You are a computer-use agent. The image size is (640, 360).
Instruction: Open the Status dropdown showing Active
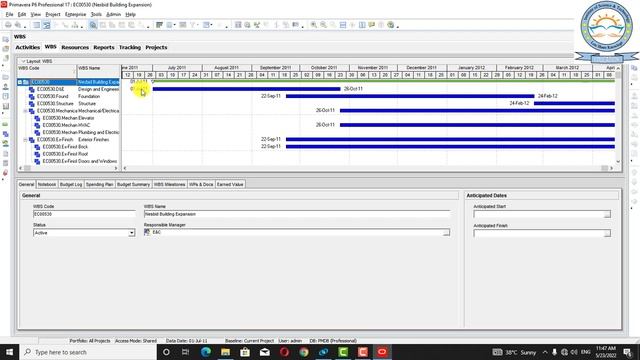pos(131,233)
